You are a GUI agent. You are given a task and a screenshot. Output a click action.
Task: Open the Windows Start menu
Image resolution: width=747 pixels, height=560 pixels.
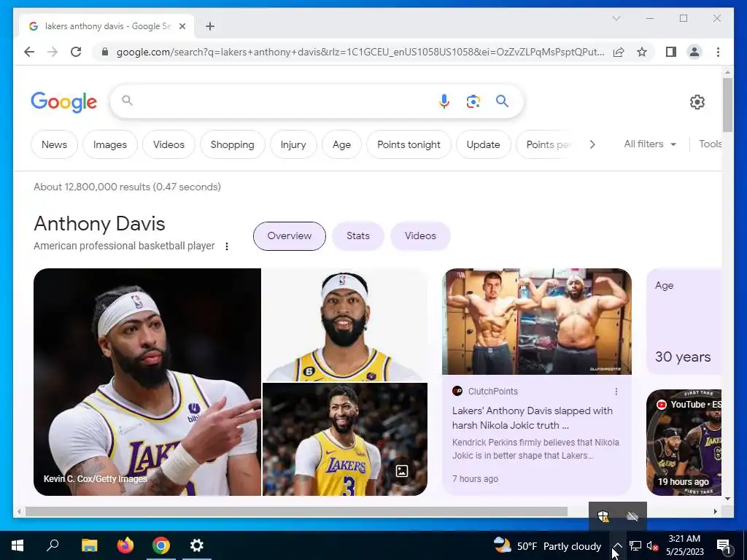click(18, 545)
